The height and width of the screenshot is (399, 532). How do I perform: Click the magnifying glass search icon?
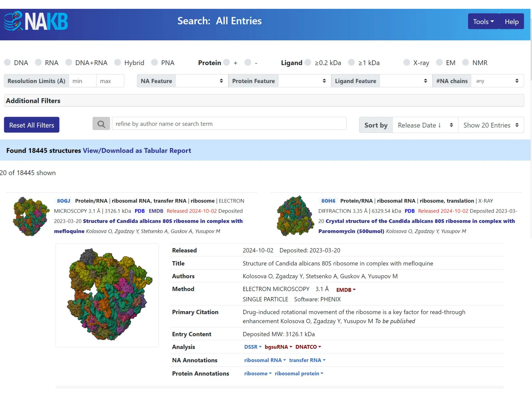101,124
